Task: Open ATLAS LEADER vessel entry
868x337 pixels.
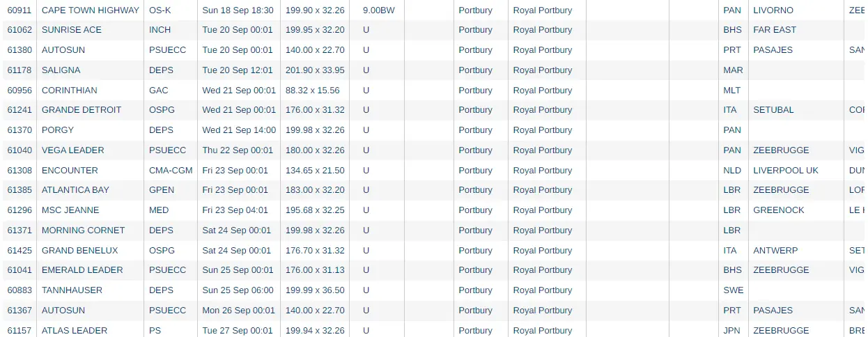Action: pyautogui.click(x=75, y=331)
